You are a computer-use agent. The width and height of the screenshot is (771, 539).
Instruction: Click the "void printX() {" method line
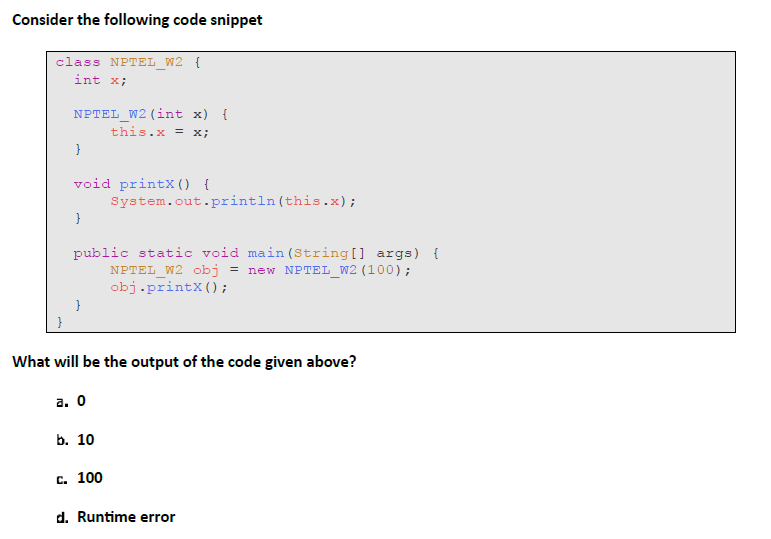coord(141,184)
